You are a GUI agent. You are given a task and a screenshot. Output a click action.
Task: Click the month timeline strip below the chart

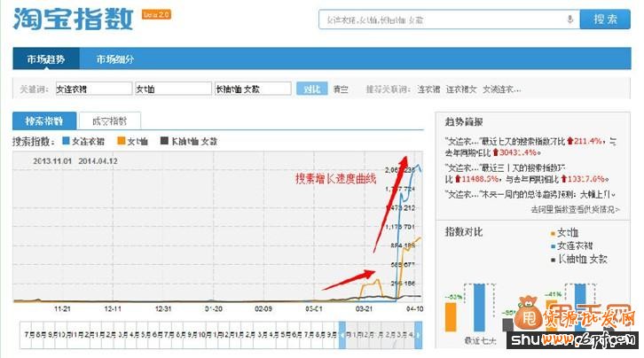(x=221, y=335)
